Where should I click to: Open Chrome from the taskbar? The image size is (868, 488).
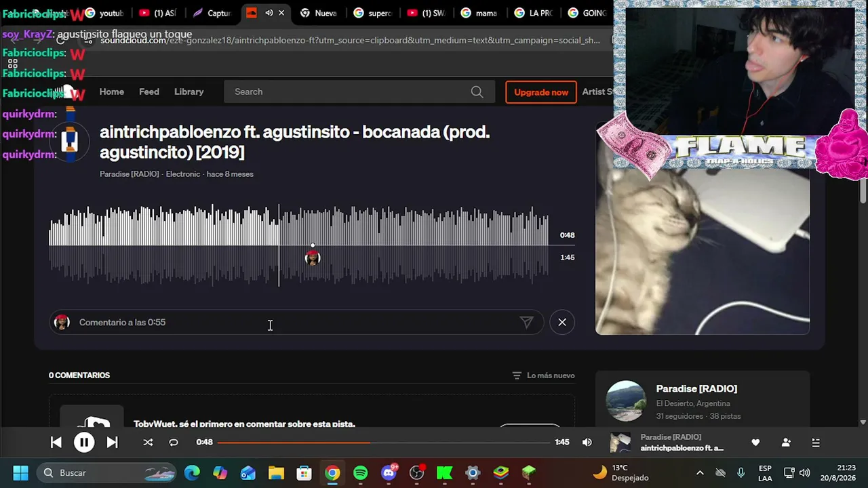point(332,472)
